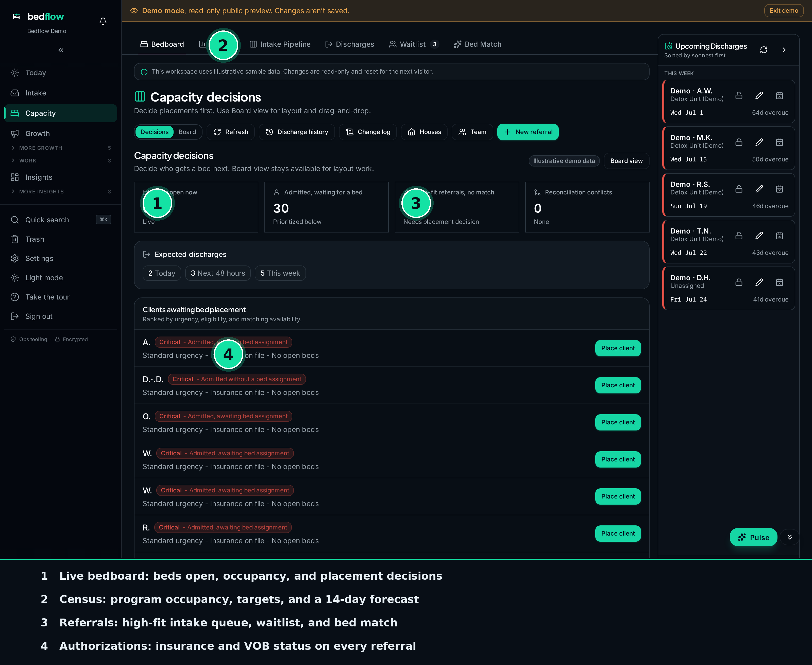Click the lock icon for Demo · T.N.

[x=739, y=236]
